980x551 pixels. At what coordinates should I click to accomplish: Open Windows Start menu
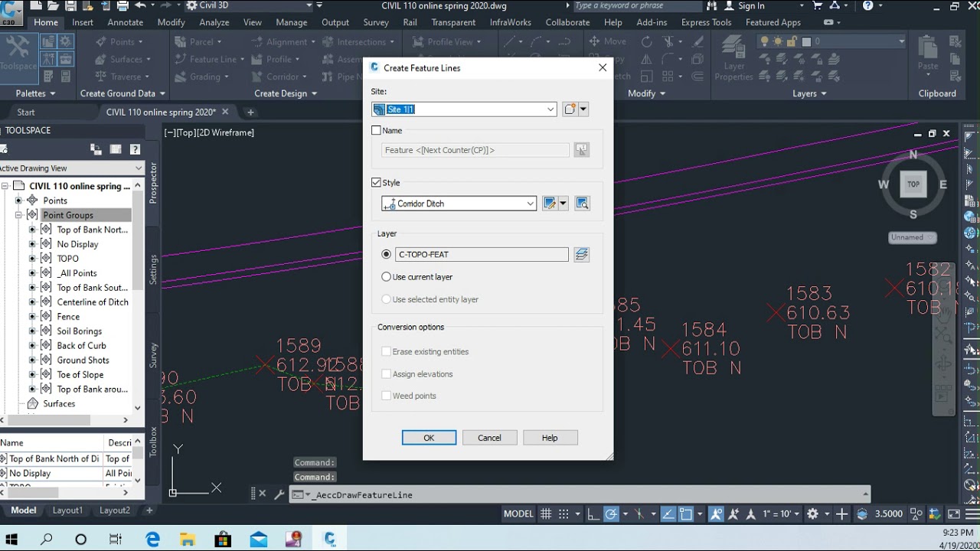click(11, 539)
